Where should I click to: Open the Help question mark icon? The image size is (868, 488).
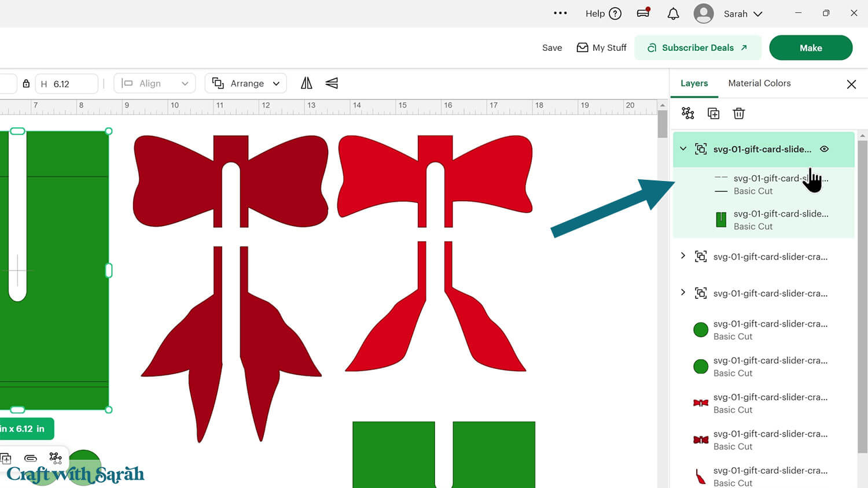tap(615, 14)
